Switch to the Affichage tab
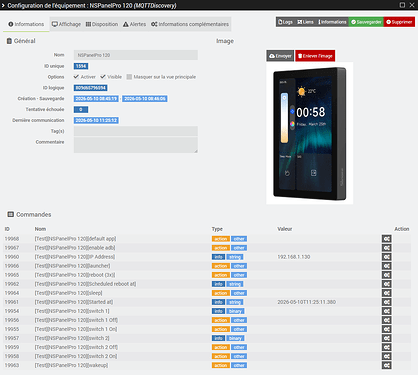418x375 pixels. click(66, 24)
